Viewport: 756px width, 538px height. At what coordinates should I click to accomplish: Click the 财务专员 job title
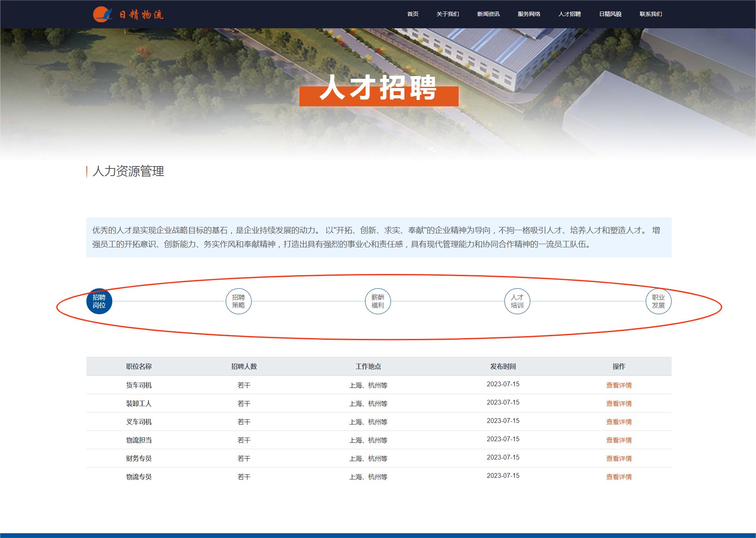click(x=139, y=458)
